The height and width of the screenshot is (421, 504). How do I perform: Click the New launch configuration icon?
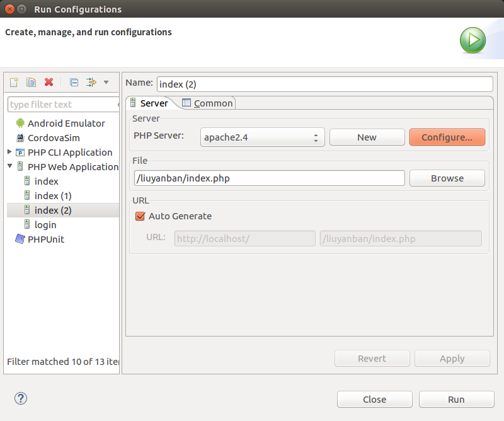[14, 82]
